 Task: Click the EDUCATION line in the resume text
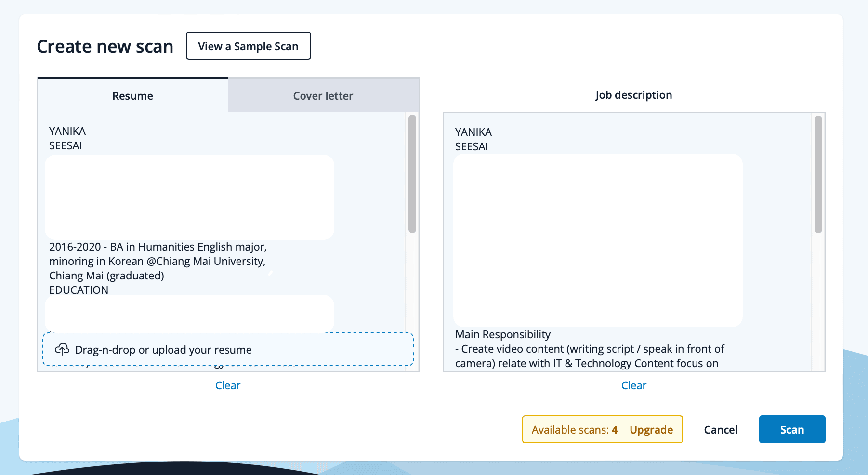(79, 290)
